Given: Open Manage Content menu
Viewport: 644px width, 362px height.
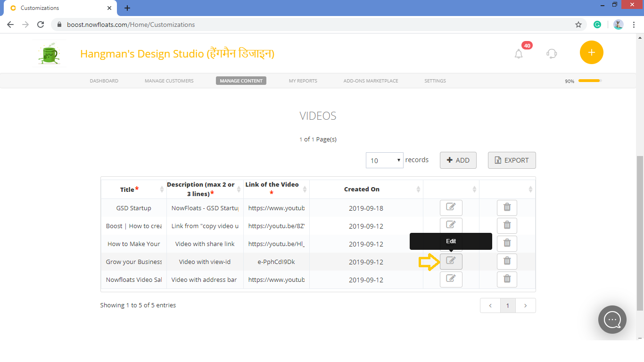Looking at the screenshot, I should tap(241, 81).
